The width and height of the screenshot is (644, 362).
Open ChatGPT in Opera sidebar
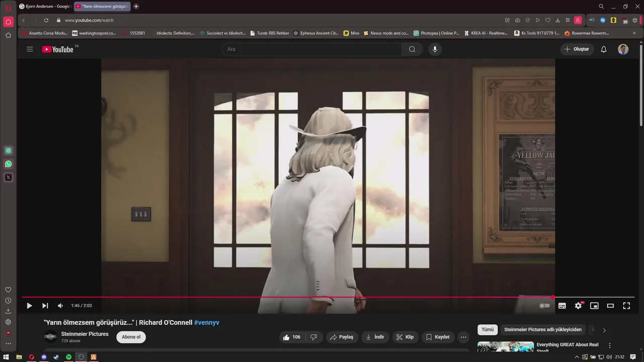(8, 150)
